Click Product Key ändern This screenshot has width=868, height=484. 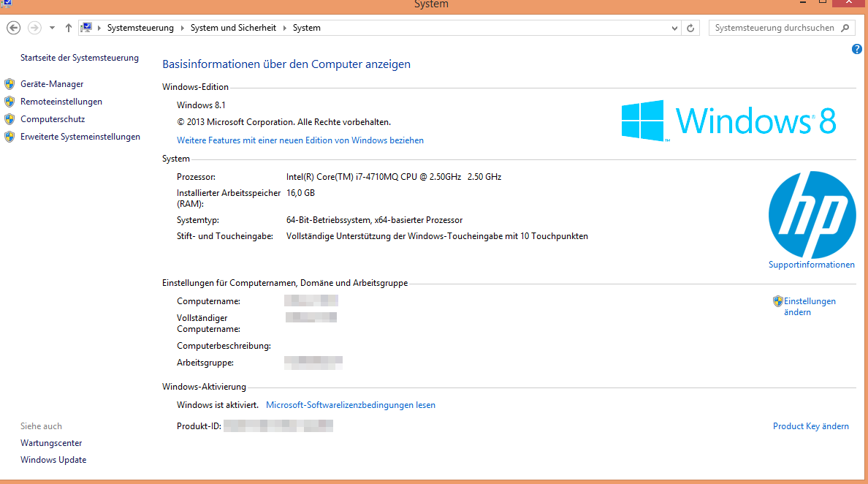810,426
